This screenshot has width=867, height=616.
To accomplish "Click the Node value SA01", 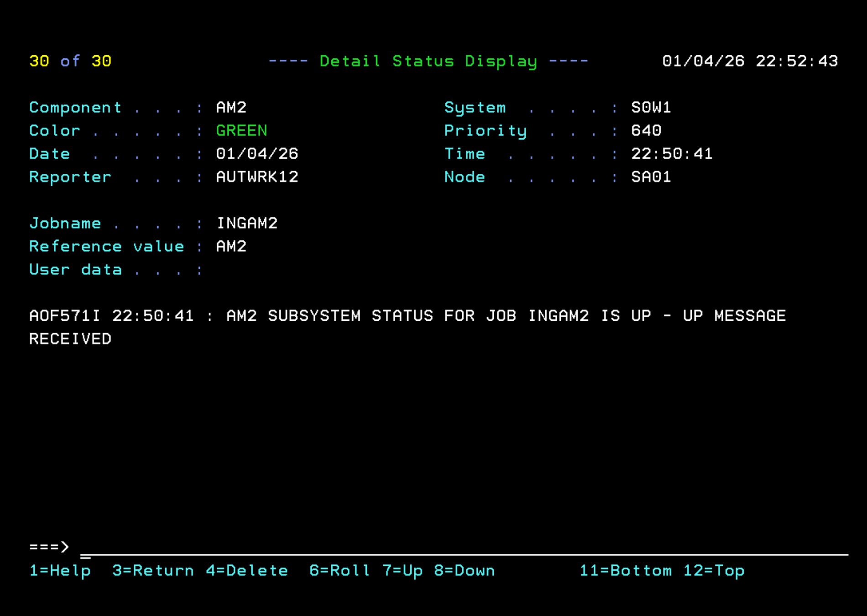I will 651,177.
